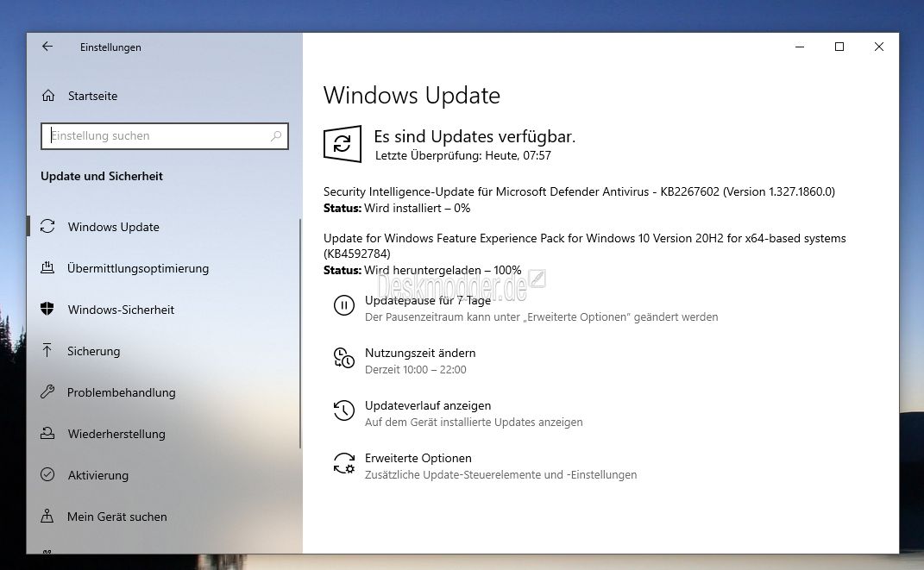The height and width of the screenshot is (570, 924).
Task: Open Erweiterte Optionen
Action: point(418,458)
